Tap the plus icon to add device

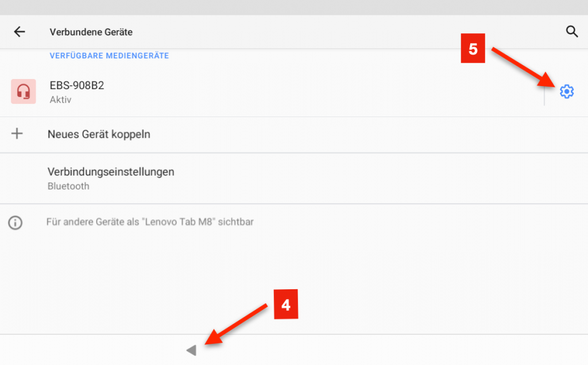coord(17,134)
